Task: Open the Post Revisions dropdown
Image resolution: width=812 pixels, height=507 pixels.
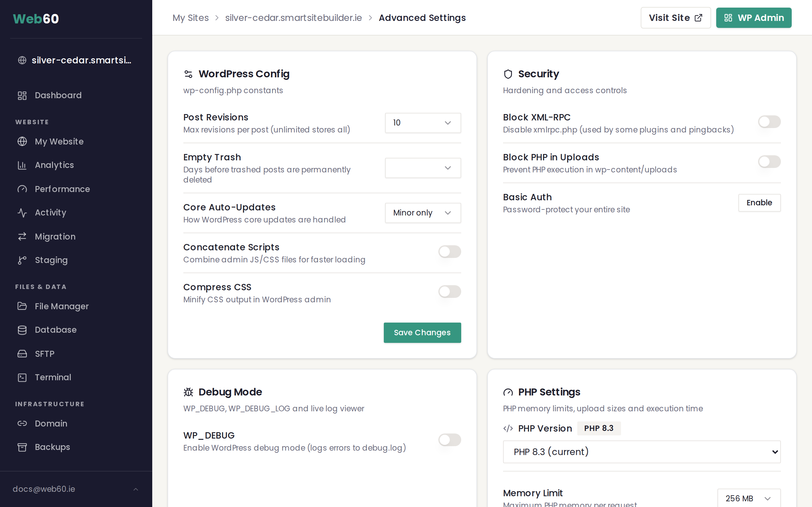Action: tap(422, 123)
